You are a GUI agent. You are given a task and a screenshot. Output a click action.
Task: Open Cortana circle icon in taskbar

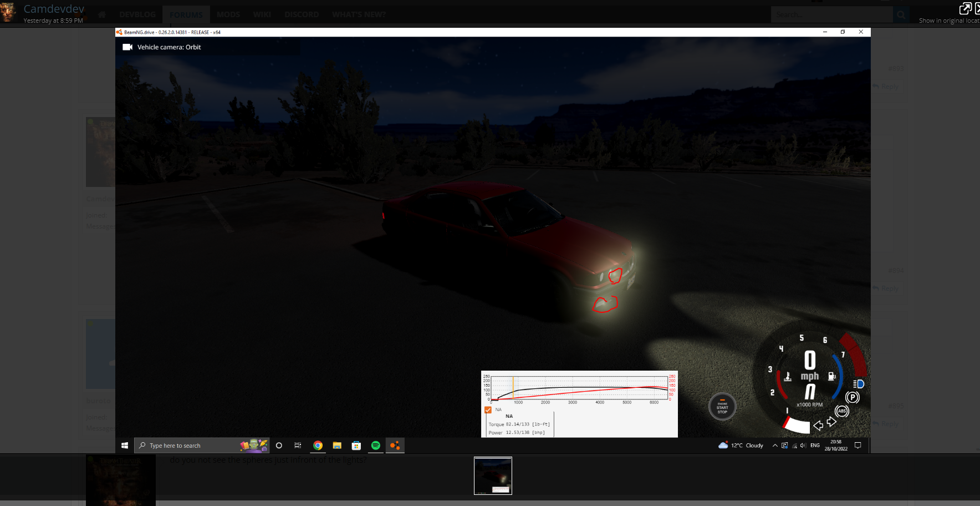click(x=279, y=446)
